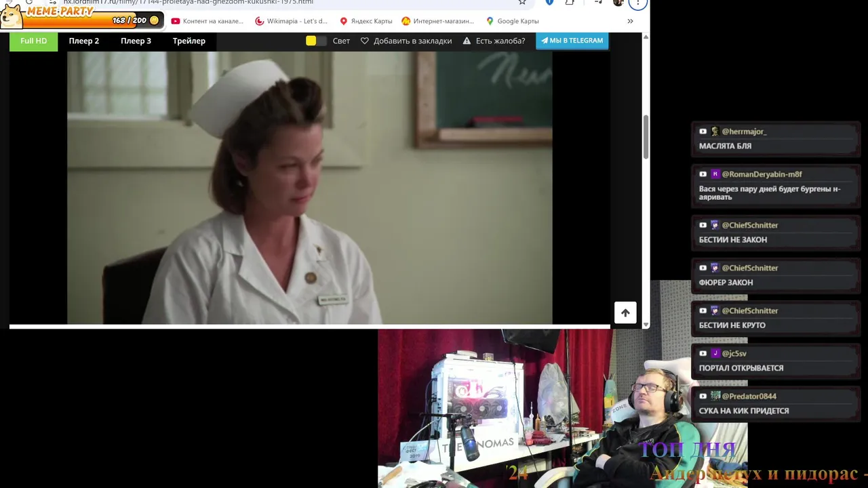Open Wikimapia bookmark
This screenshot has width=868, height=488.
coord(291,21)
